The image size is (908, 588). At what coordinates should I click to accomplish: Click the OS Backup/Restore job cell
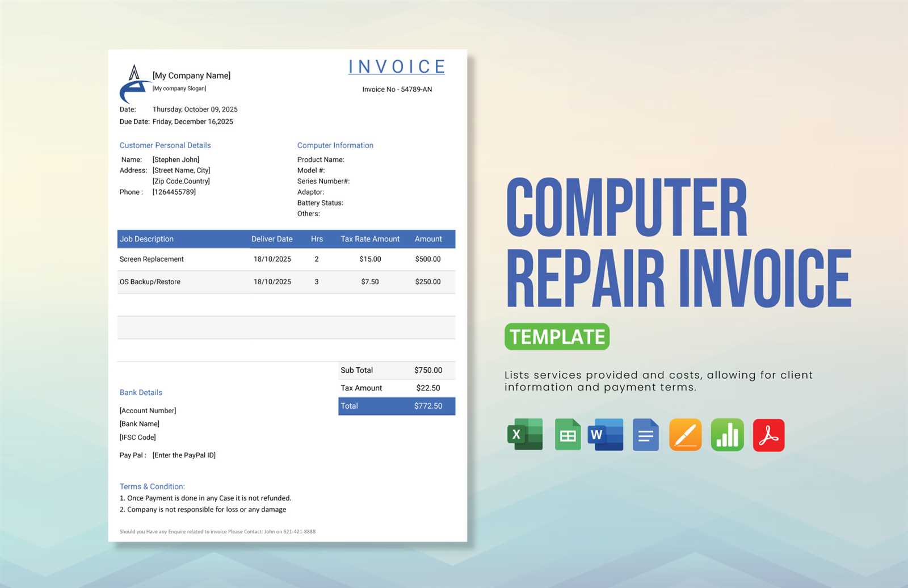[150, 282]
